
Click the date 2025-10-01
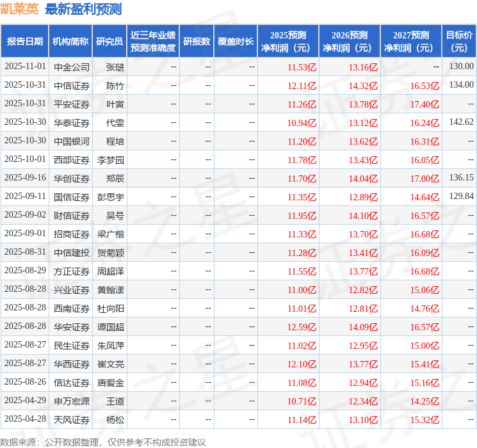pyautogui.click(x=25, y=159)
